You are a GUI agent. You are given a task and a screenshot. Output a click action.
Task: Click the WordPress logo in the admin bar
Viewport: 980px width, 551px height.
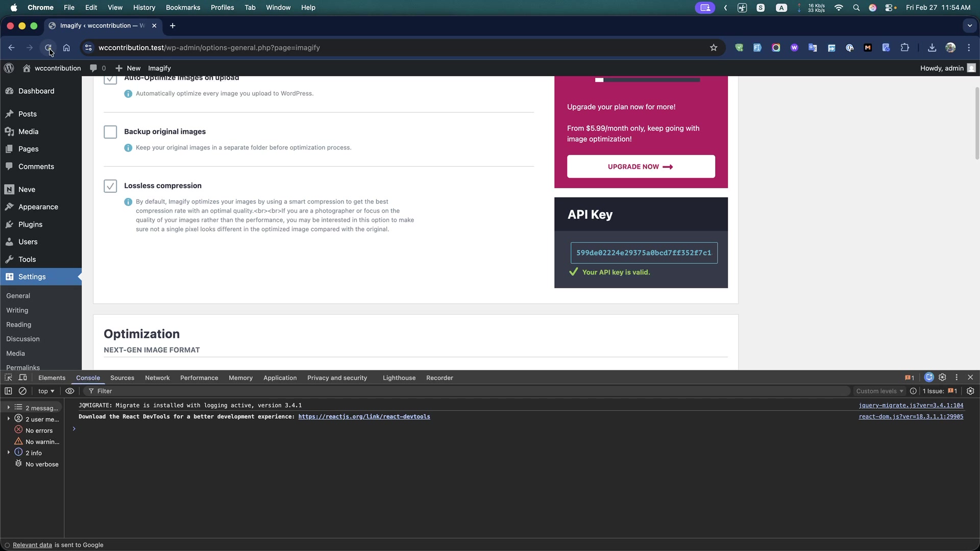click(9, 68)
